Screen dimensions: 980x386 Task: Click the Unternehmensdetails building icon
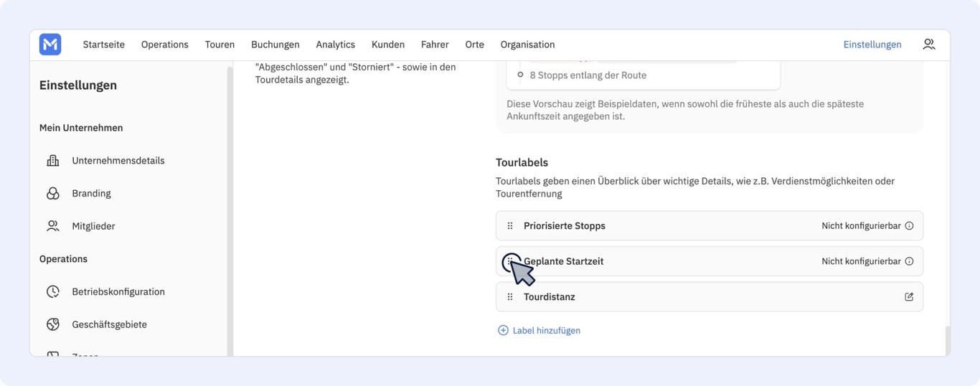[x=53, y=161]
